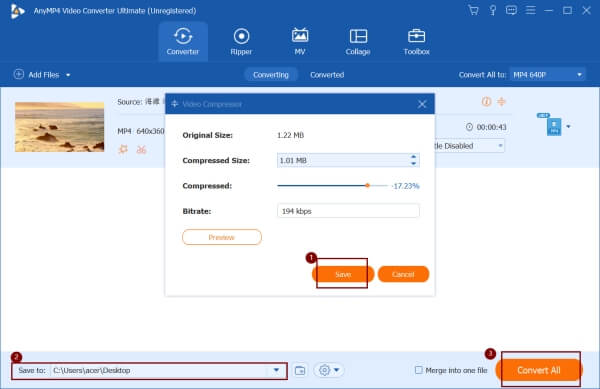Viewport: 600px width, 389px height.
Task: Open the MV tab
Action: (300, 41)
